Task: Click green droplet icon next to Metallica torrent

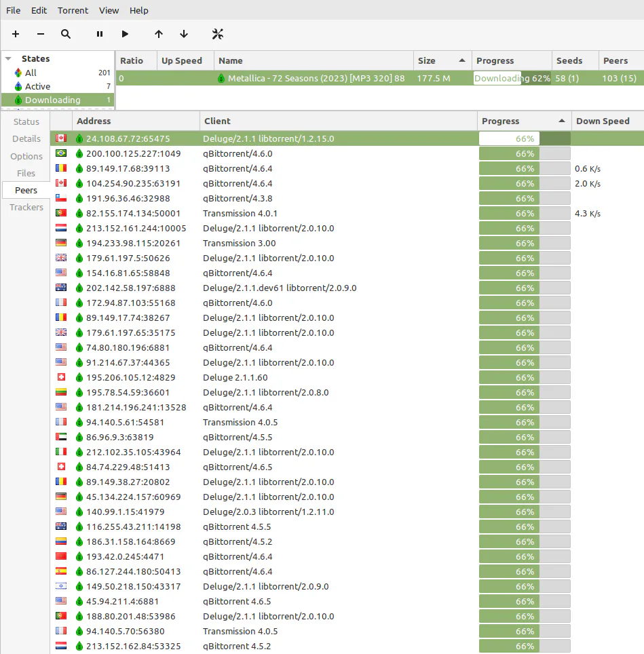Action: click(x=221, y=78)
